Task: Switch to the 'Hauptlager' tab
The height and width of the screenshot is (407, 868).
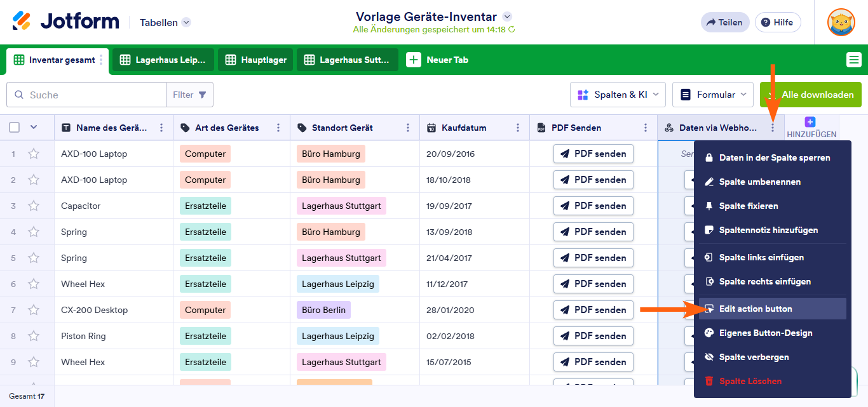Action: 255,59
